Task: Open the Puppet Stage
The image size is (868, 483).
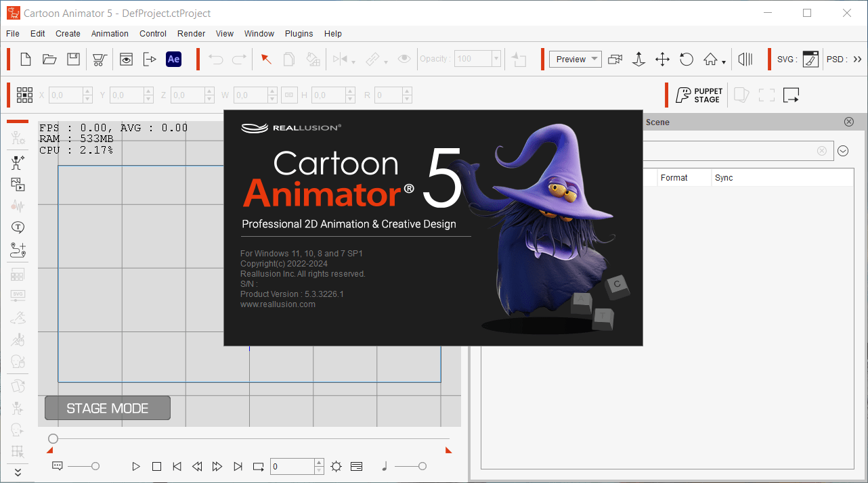Action: [x=699, y=95]
